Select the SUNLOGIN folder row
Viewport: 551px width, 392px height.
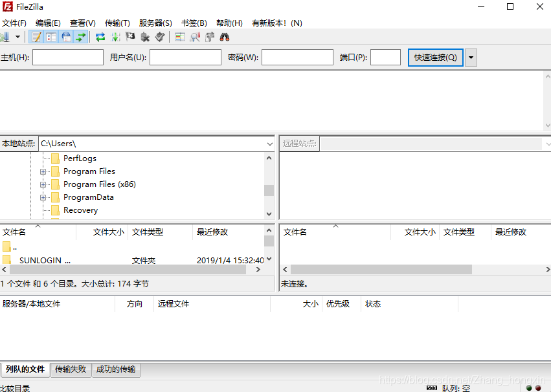pyautogui.click(x=132, y=260)
